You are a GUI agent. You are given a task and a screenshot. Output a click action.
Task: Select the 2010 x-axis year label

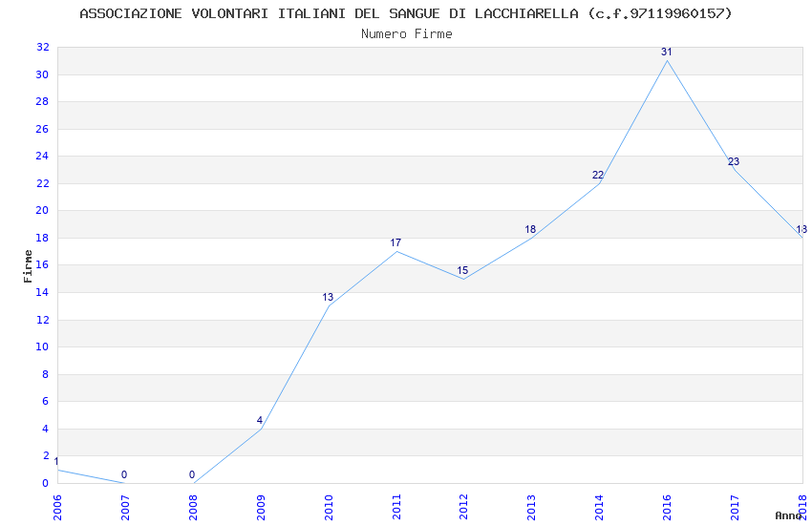coord(329,507)
